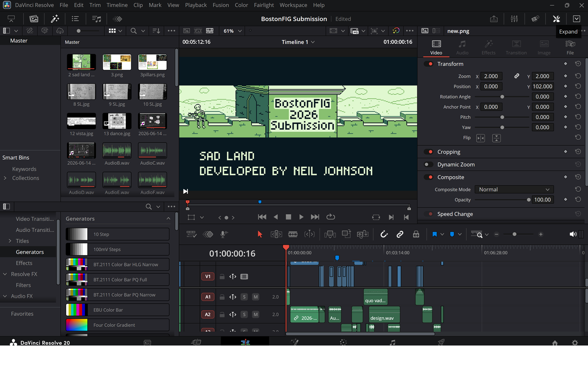Image resolution: width=588 pixels, height=368 pixels.
Task: Mute audio track A1
Action: [256, 297]
